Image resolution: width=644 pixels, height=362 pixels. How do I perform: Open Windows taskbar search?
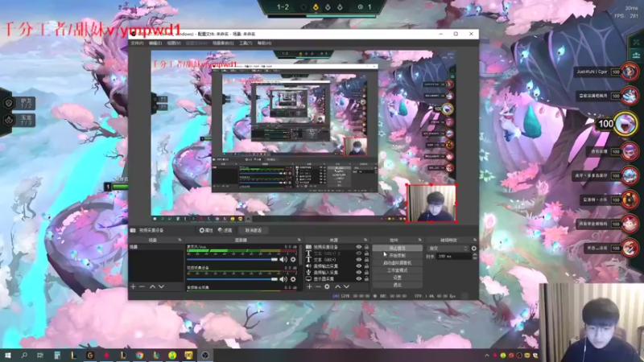(24, 355)
